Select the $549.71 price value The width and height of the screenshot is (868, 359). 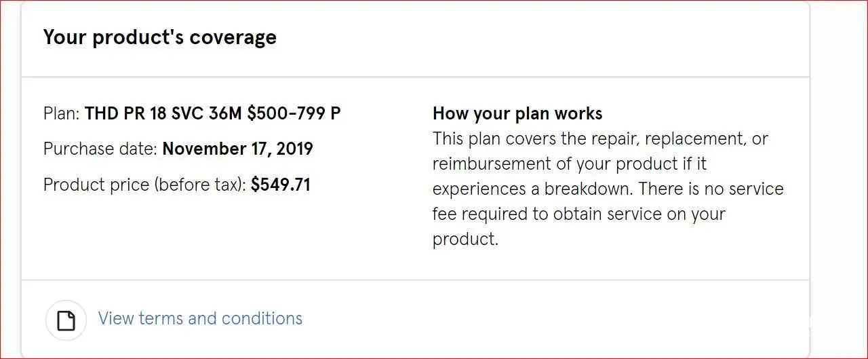[x=281, y=185]
